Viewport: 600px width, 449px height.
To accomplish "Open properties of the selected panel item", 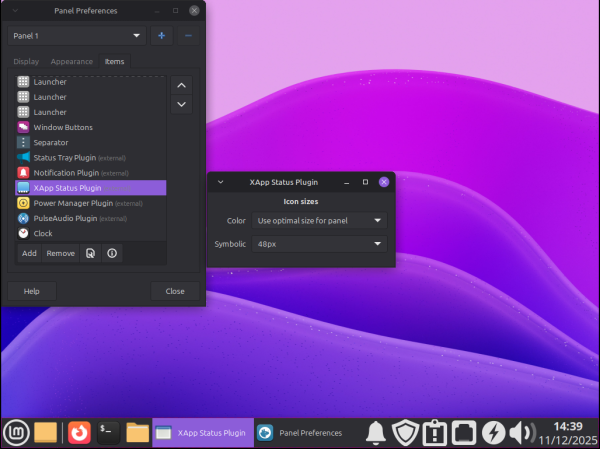I will tap(90, 253).
